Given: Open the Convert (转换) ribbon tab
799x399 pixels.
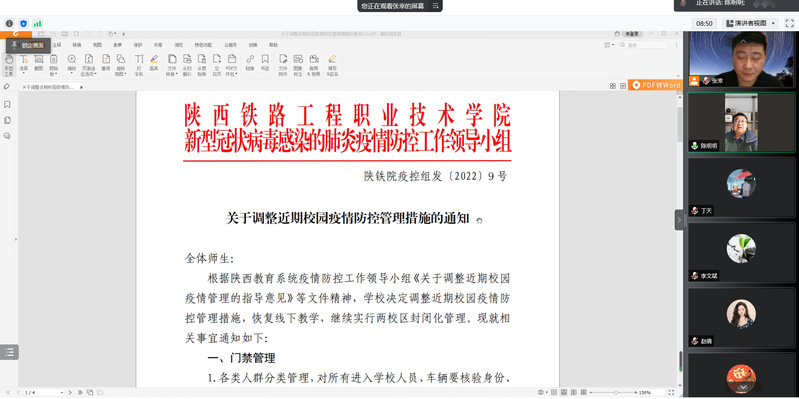Looking at the screenshot, I should point(77,45).
